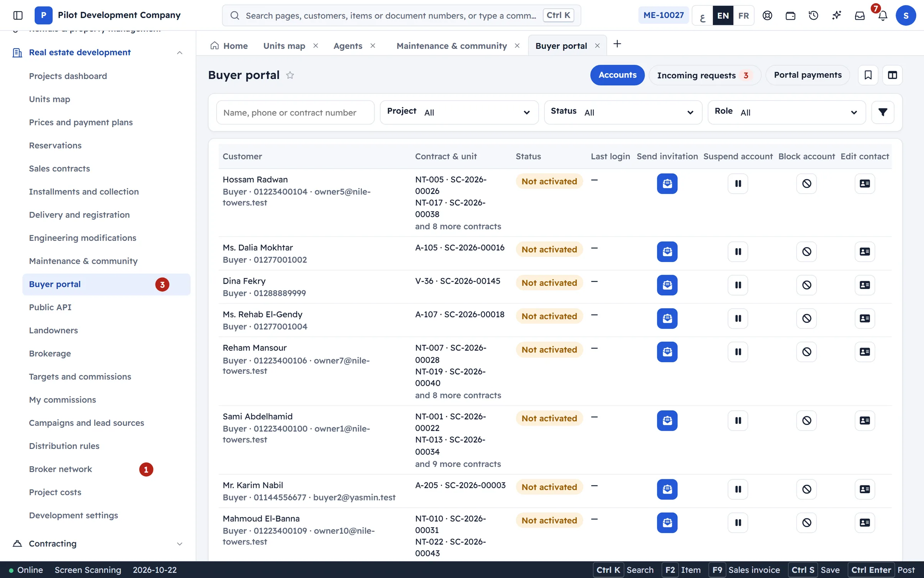Switch language to Arabic

(x=703, y=15)
